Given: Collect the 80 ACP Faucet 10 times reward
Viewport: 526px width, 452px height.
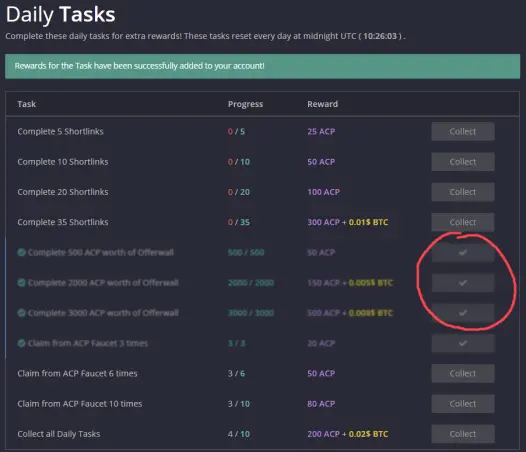Looking at the screenshot, I should [463, 404].
